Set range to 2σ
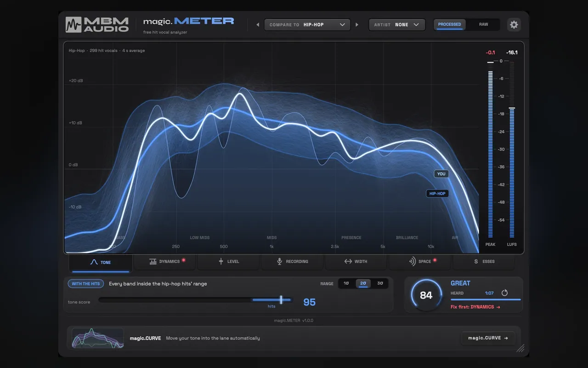588x368 pixels. [363, 283]
